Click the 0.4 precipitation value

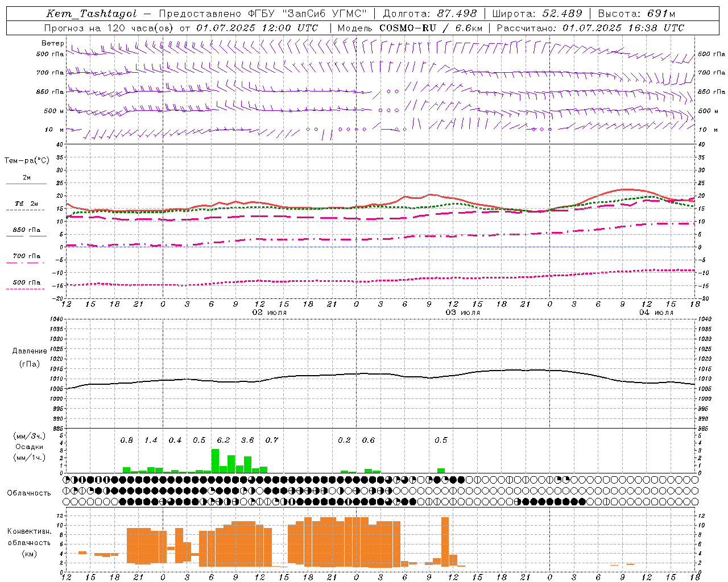[x=175, y=440]
